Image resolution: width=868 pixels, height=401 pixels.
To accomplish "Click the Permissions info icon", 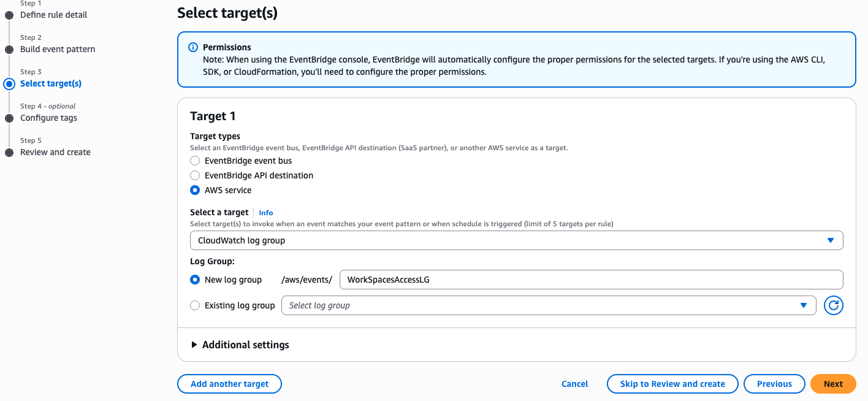I will tap(193, 47).
